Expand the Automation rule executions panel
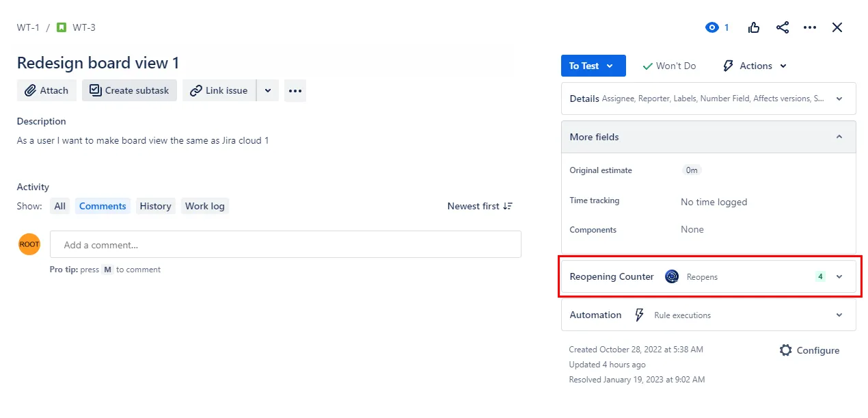The height and width of the screenshot is (418, 868). (709, 315)
